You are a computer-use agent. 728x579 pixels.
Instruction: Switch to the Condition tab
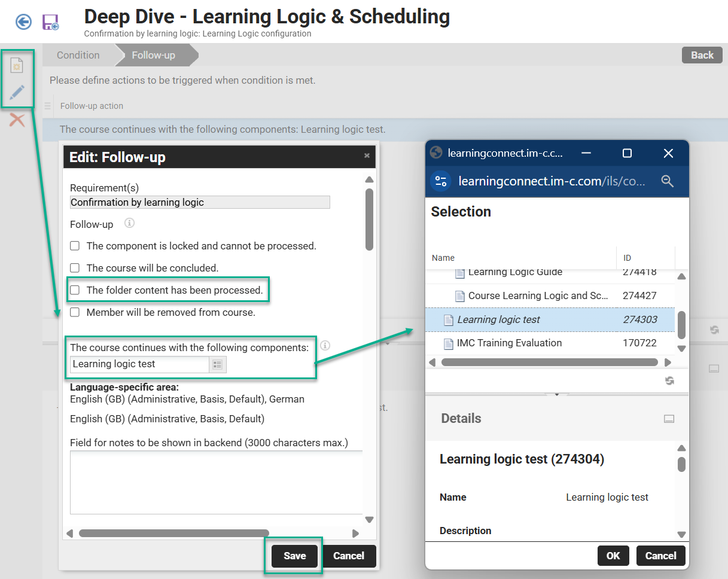click(78, 55)
